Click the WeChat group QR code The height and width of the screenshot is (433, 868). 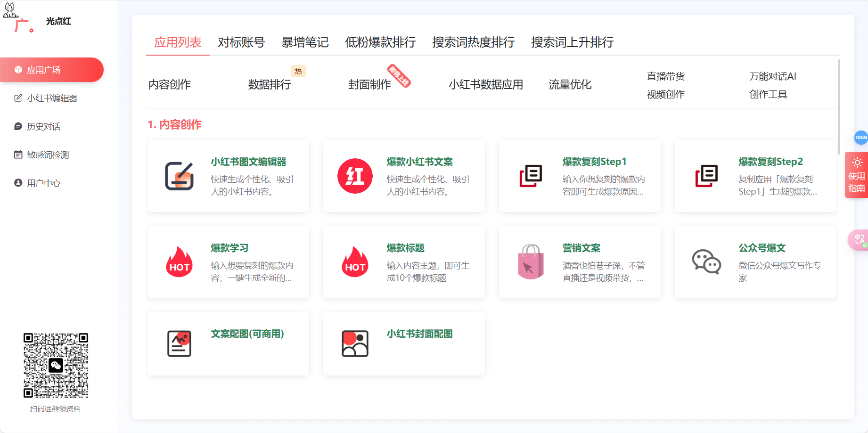tap(56, 365)
